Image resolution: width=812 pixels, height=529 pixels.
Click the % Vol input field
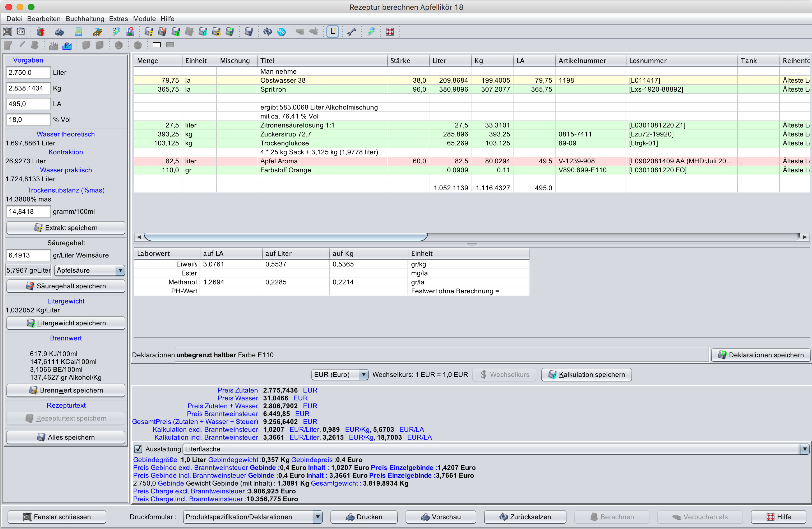click(28, 120)
